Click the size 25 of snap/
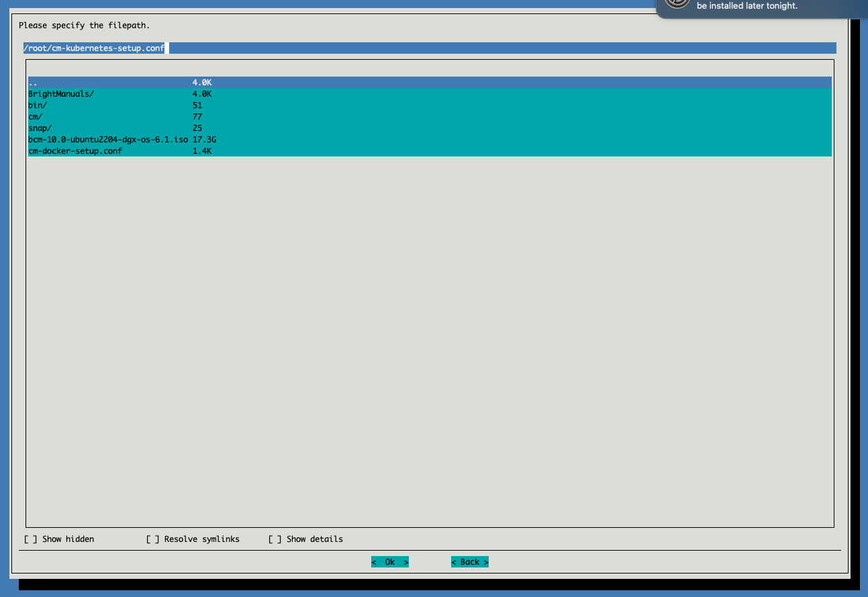This screenshot has height=597, width=868. (x=197, y=128)
